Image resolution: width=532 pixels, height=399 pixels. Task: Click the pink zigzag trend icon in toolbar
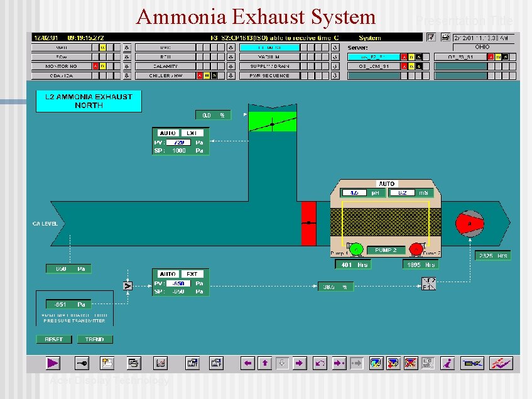tap(501, 363)
